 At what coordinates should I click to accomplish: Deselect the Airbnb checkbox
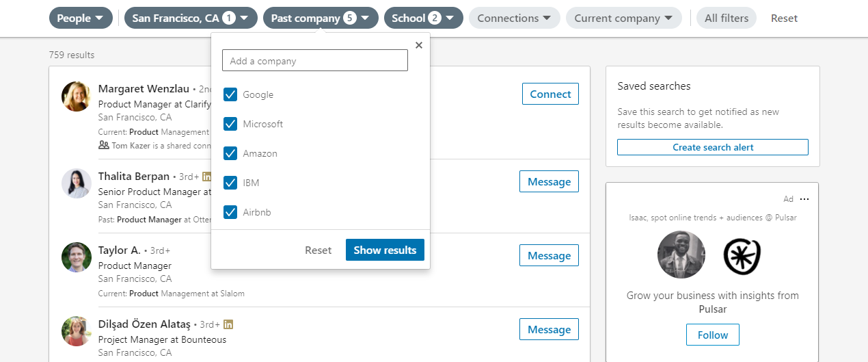point(230,212)
